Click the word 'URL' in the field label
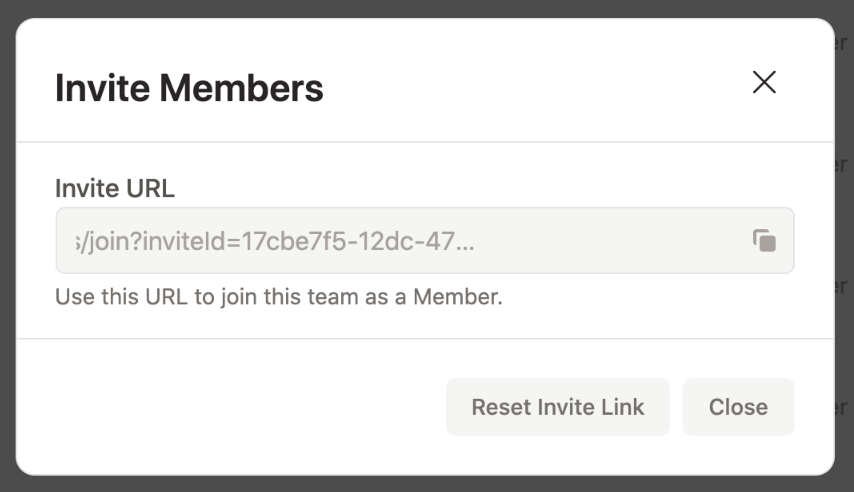The image size is (854, 492). tap(150, 189)
